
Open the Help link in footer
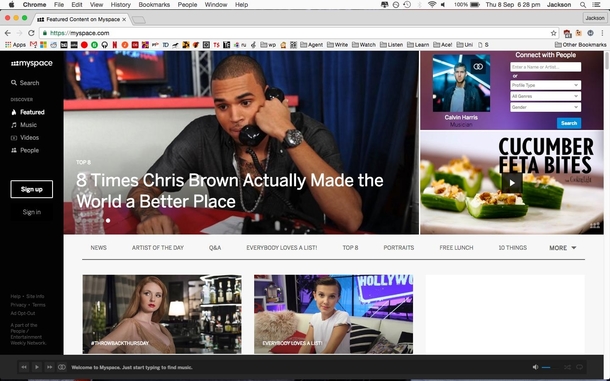click(x=15, y=297)
